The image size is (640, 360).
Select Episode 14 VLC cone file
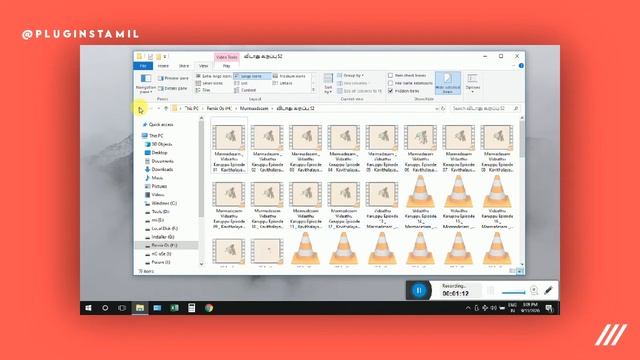pyautogui.click(x=420, y=192)
